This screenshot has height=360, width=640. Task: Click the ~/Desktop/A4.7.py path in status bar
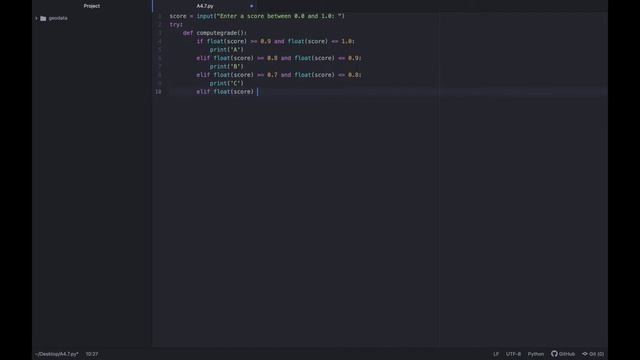[x=57, y=354]
